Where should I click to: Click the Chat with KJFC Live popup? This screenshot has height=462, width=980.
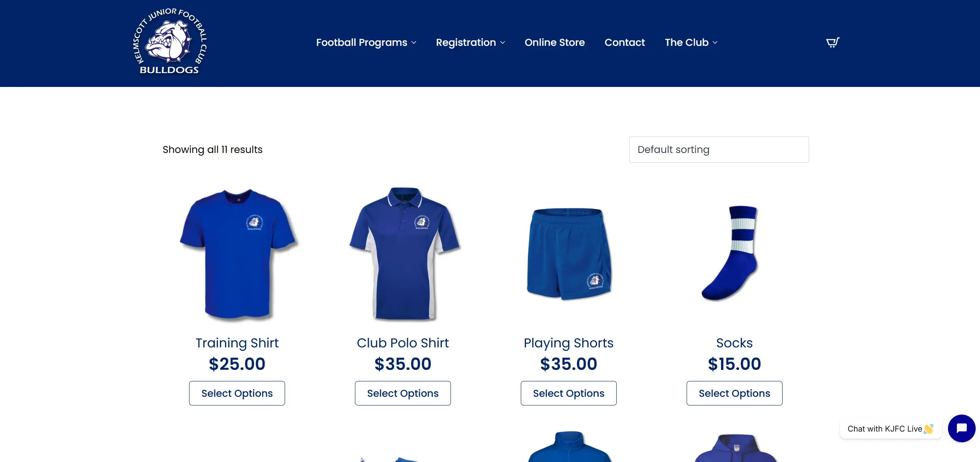891,429
